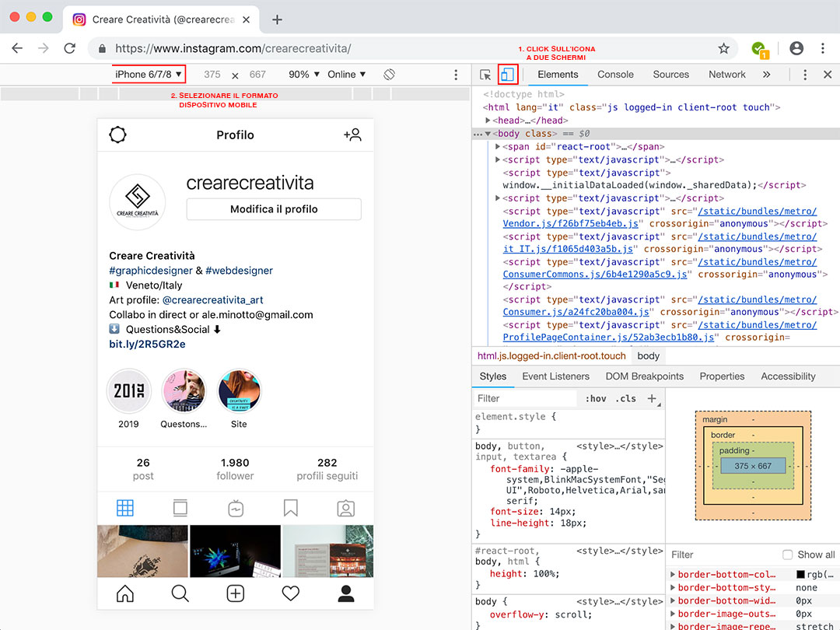Go back using the browser back arrow

(17, 48)
